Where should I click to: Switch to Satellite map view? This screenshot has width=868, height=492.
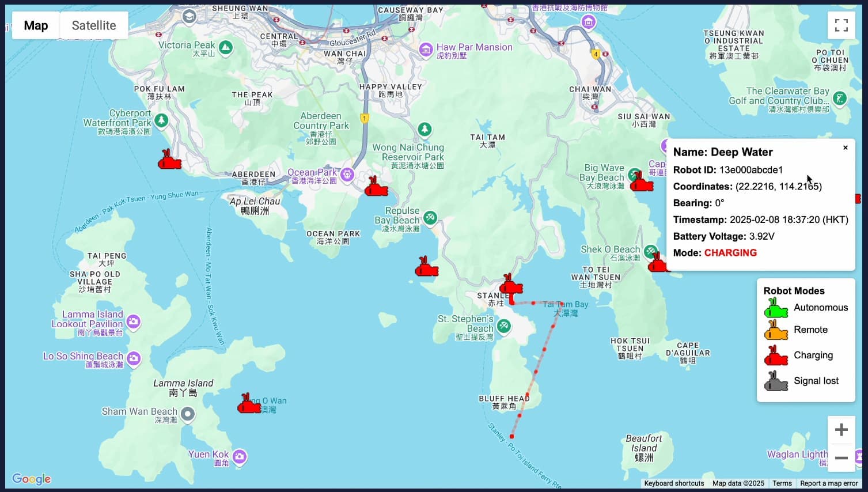point(94,25)
